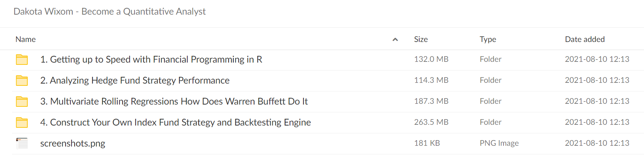This screenshot has width=644, height=166.
Task: Sort files by the Type column header
Action: 488,39
